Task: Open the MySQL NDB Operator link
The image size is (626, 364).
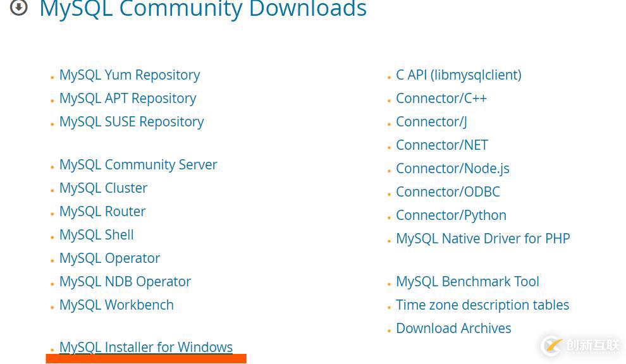Action: coord(125,282)
